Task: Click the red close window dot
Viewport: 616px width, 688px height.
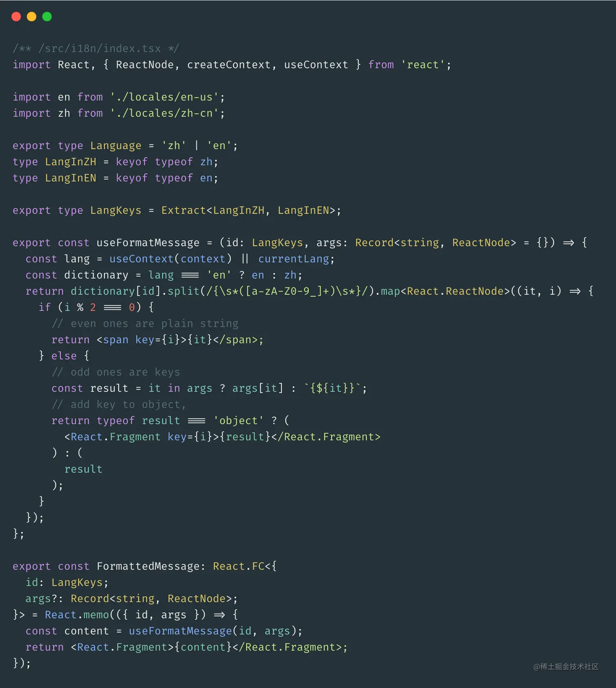Action: [x=16, y=17]
